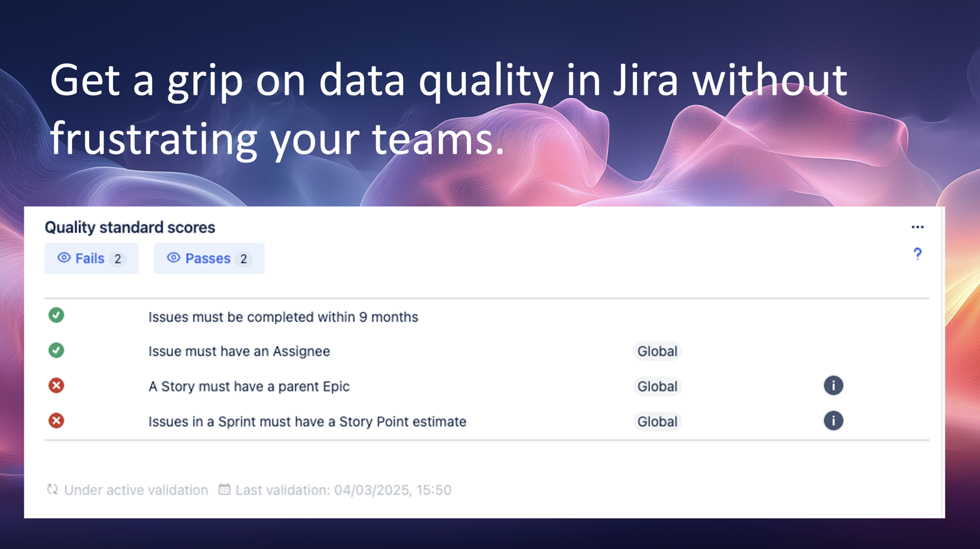Open the three-dot more options menu
The image size is (980, 549).
coord(917,227)
